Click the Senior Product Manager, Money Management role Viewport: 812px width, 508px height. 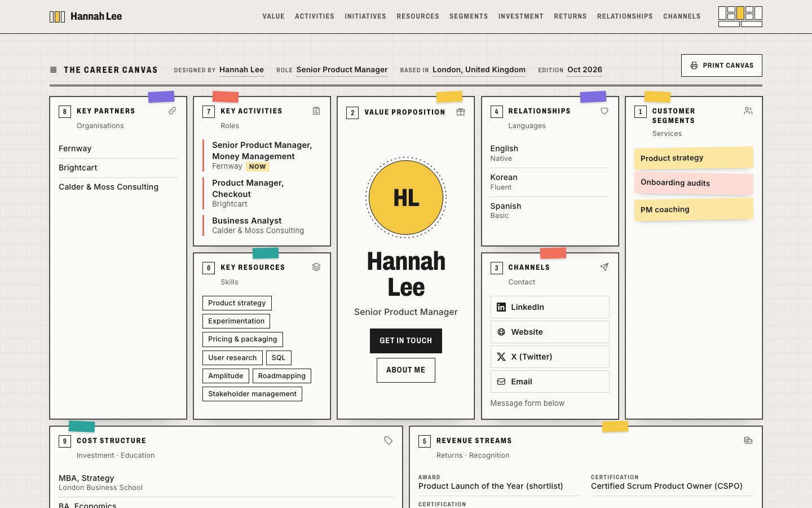[262, 155]
